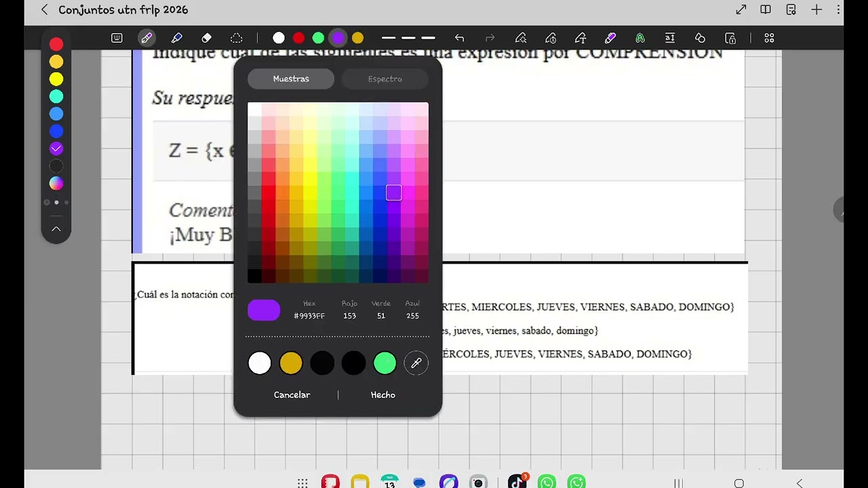Open the keyboard text input mode
The height and width of the screenshot is (488, 868).
[x=117, y=38]
